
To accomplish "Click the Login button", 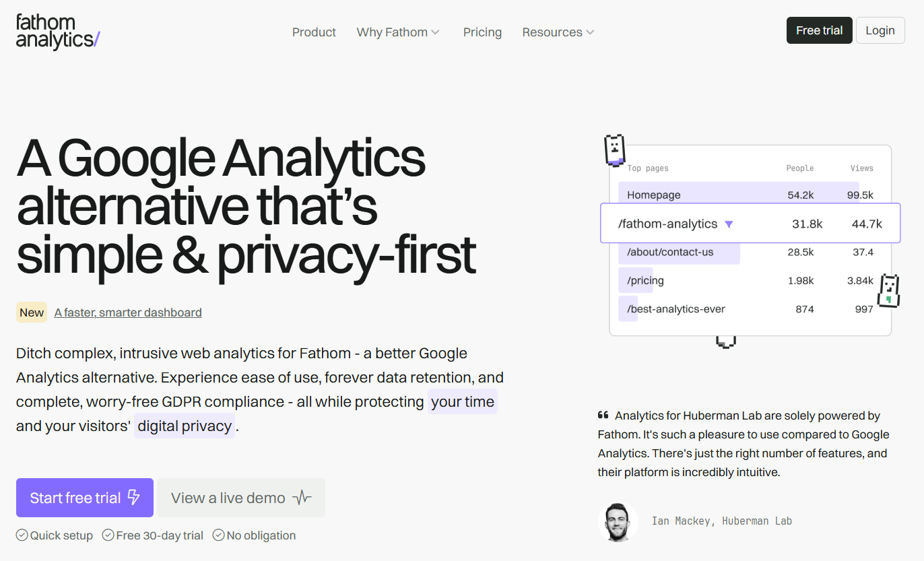I will coord(880,30).
